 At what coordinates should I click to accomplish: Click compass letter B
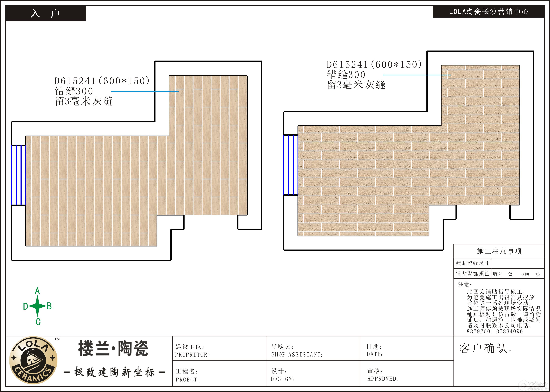[49, 306]
